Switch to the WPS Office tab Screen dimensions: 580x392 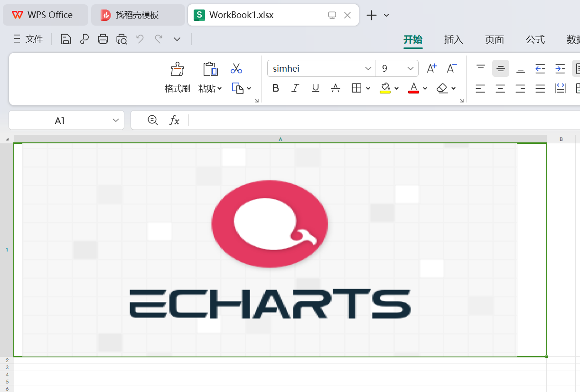[x=46, y=15]
